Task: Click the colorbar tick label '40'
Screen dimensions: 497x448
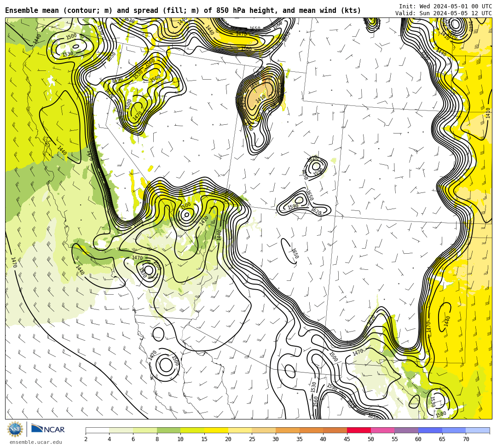Action: coord(324,439)
